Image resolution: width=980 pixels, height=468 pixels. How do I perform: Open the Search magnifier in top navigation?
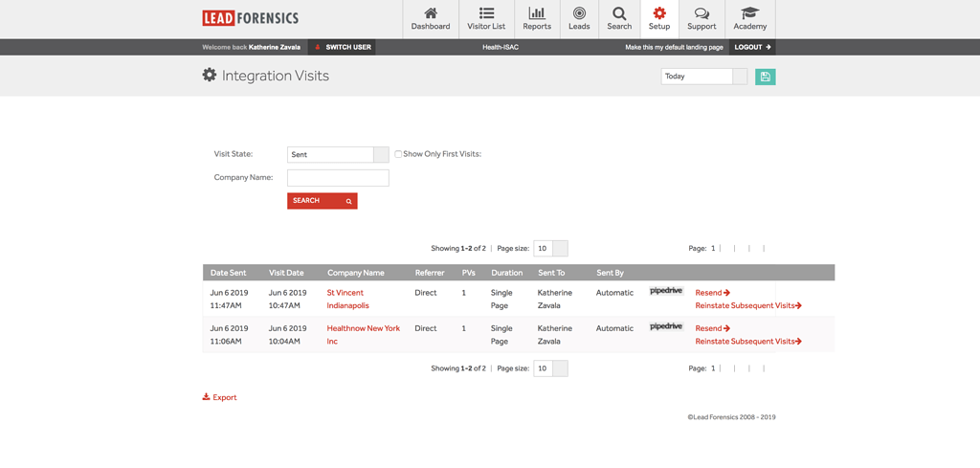pos(619,13)
